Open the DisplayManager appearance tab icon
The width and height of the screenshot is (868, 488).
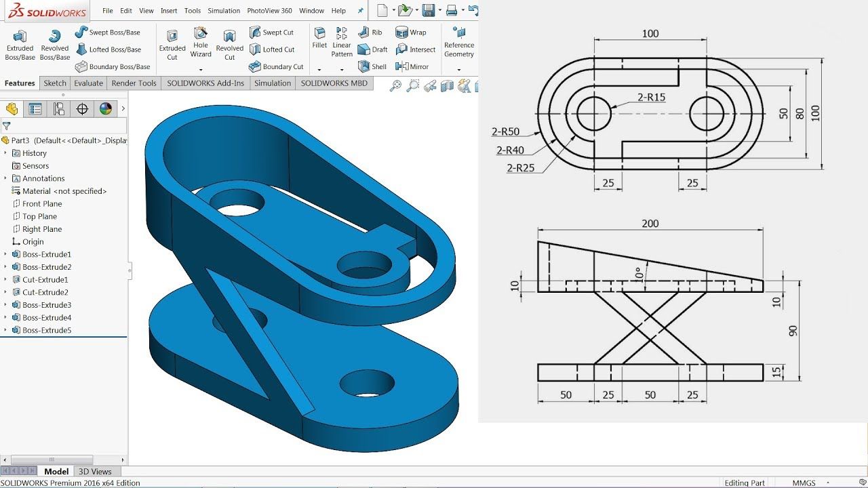[x=105, y=109]
